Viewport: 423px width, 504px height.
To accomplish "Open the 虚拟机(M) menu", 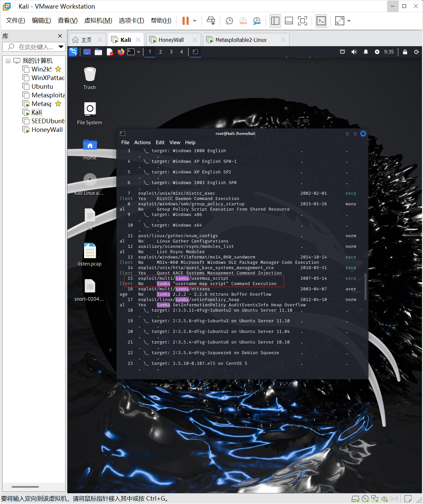I will point(98,21).
